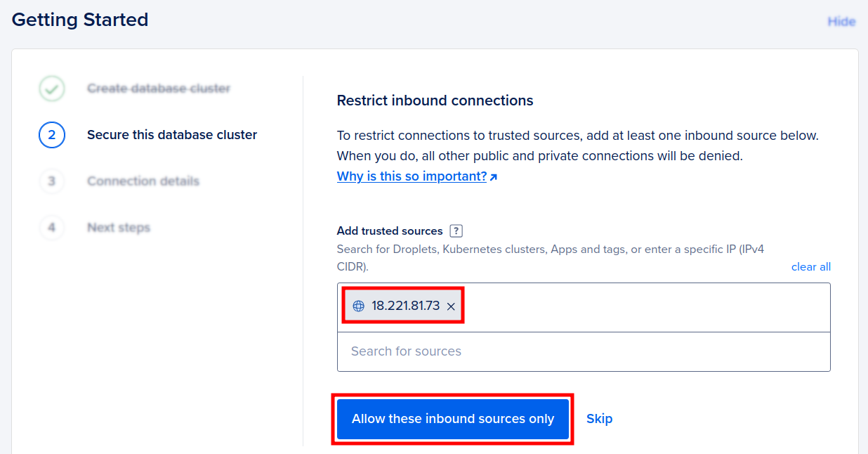This screenshot has height=454, width=868.
Task: Open the trusted sources help question-mark icon
Action: [456, 231]
